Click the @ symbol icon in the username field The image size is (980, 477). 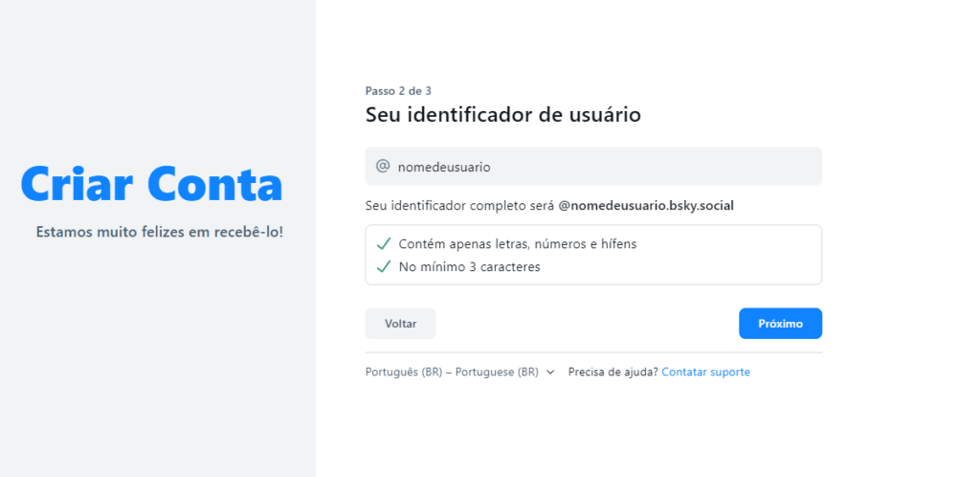[x=383, y=166]
